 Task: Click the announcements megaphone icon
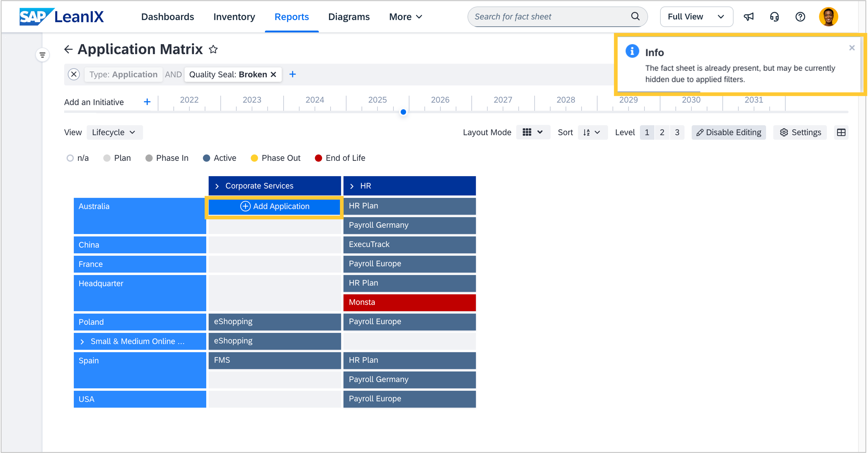point(748,17)
